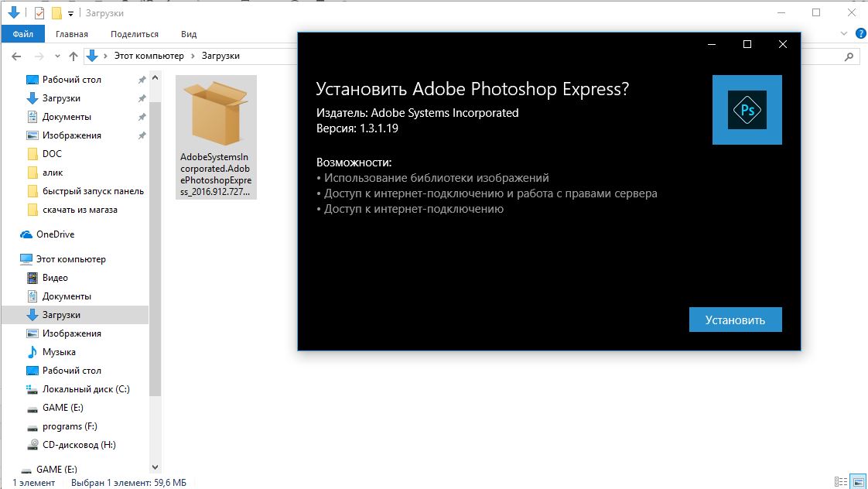
Task: Go forward with the right arrow button
Action: point(39,56)
